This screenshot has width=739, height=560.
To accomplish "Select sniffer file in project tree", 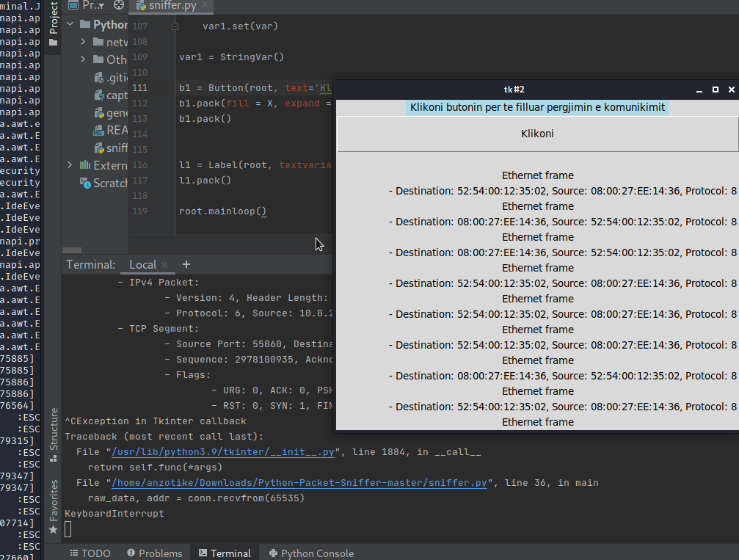I will click(111, 148).
